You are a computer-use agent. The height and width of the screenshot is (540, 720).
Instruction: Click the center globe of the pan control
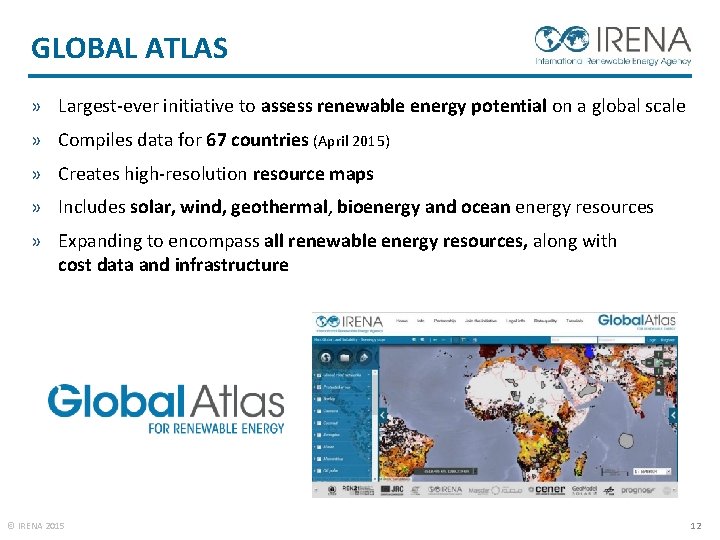click(x=658, y=363)
